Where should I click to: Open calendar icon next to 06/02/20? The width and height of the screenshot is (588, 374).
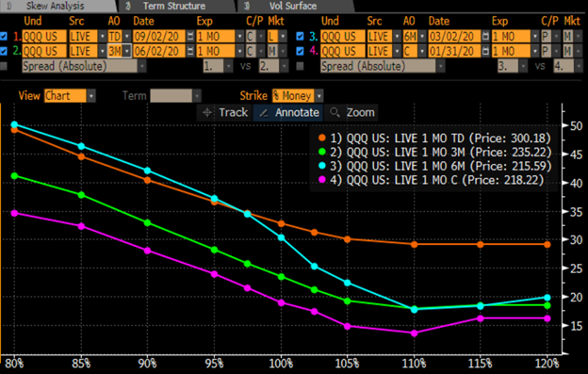190,51
